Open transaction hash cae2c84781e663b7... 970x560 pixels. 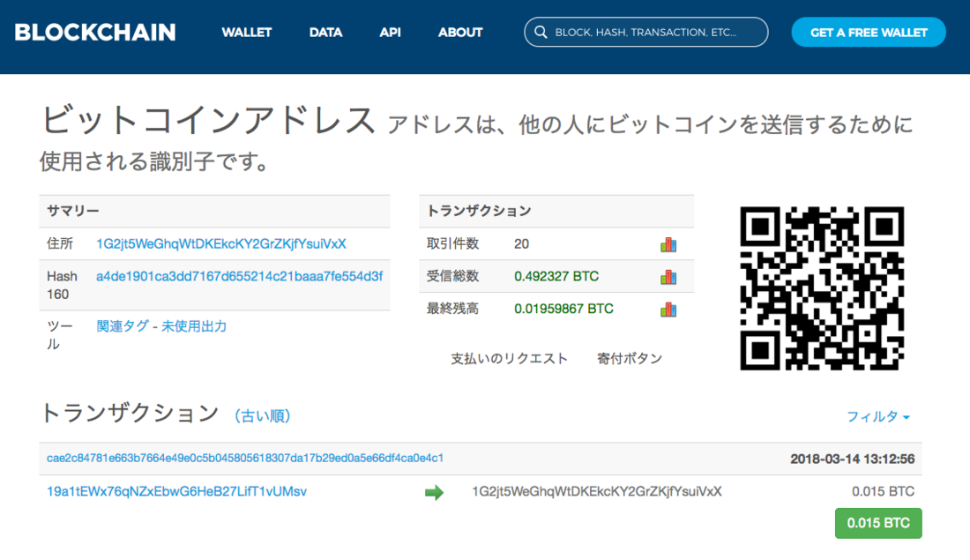coord(245,459)
